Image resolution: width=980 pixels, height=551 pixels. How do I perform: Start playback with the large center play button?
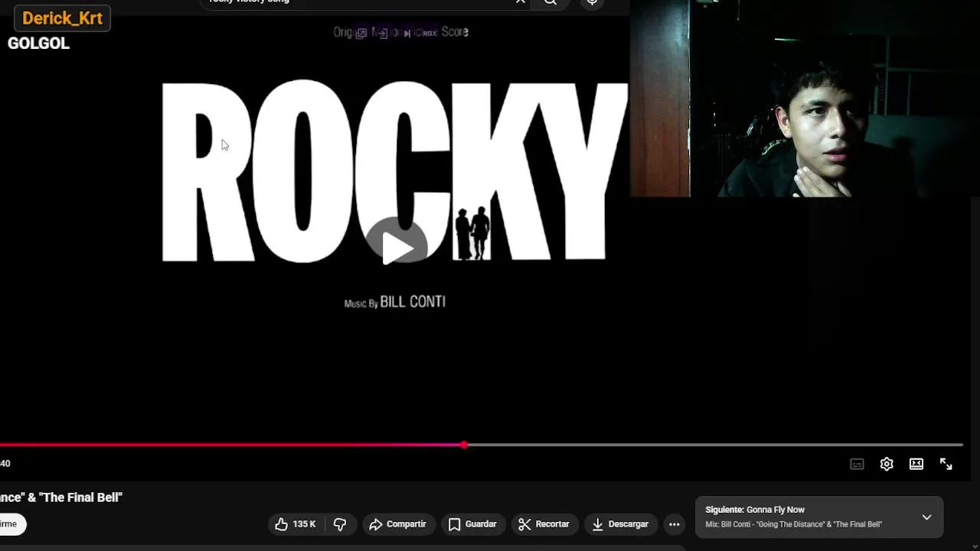pyautogui.click(x=397, y=246)
